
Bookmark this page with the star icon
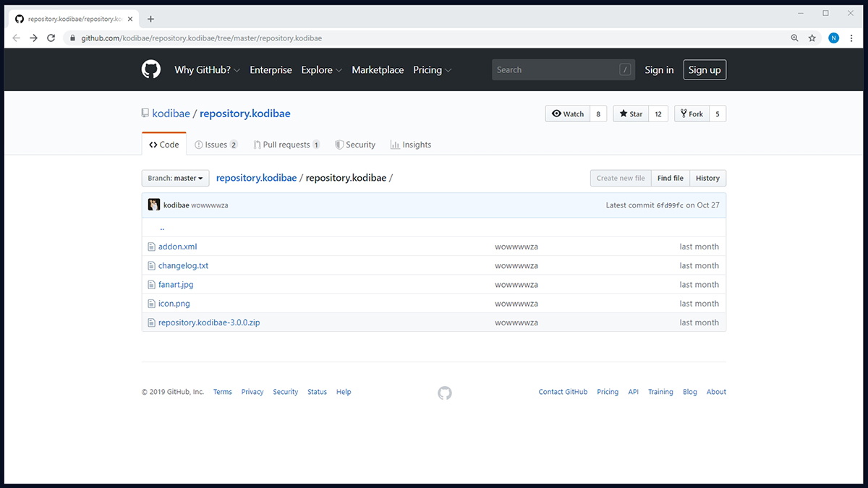point(812,38)
